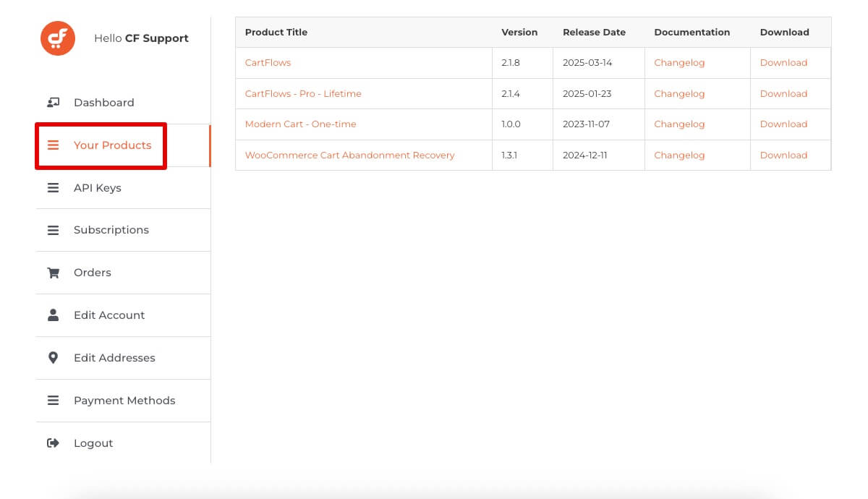Viewport: 868px width, 499px height.
Task: Download WooCommerce Cart Abandonment Recovery
Action: tap(783, 155)
